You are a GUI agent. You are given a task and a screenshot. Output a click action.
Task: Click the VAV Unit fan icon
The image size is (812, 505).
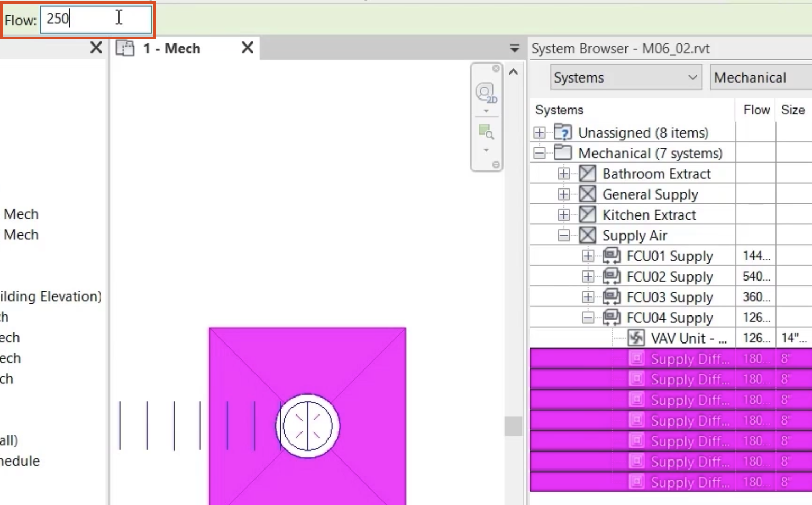click(636, 338)
